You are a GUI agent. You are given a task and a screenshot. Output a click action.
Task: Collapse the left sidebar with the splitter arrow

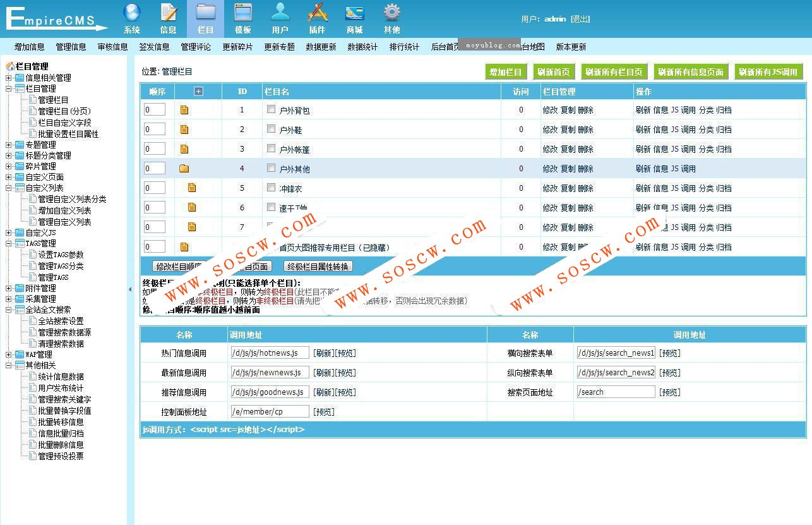[130, 289]
